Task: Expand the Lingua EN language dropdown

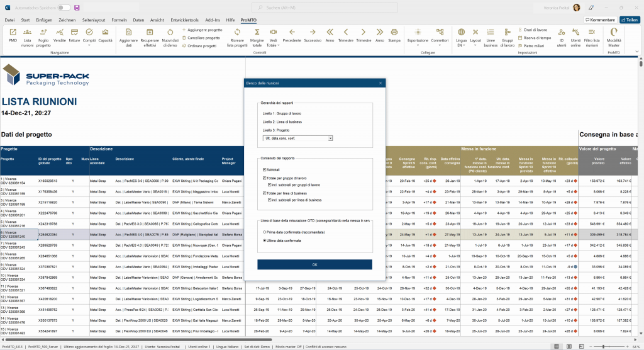Action: (461, 37)
